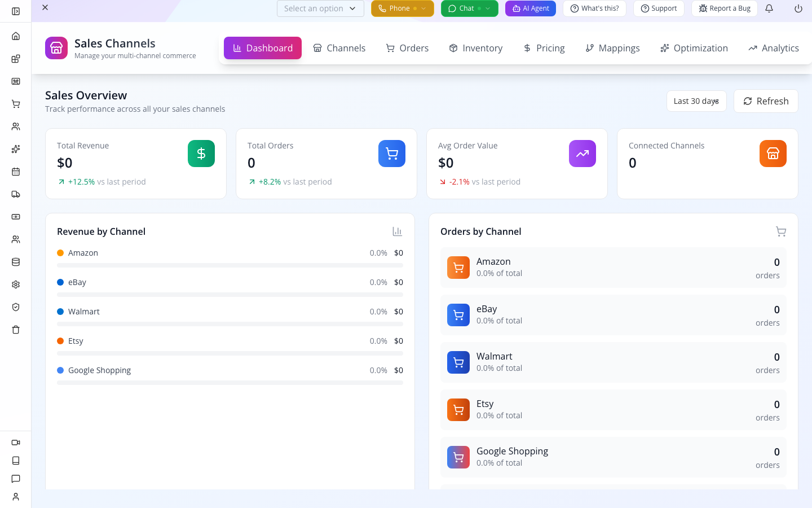Click the Etsy revenue progress bar

click(x=230, y=353)
